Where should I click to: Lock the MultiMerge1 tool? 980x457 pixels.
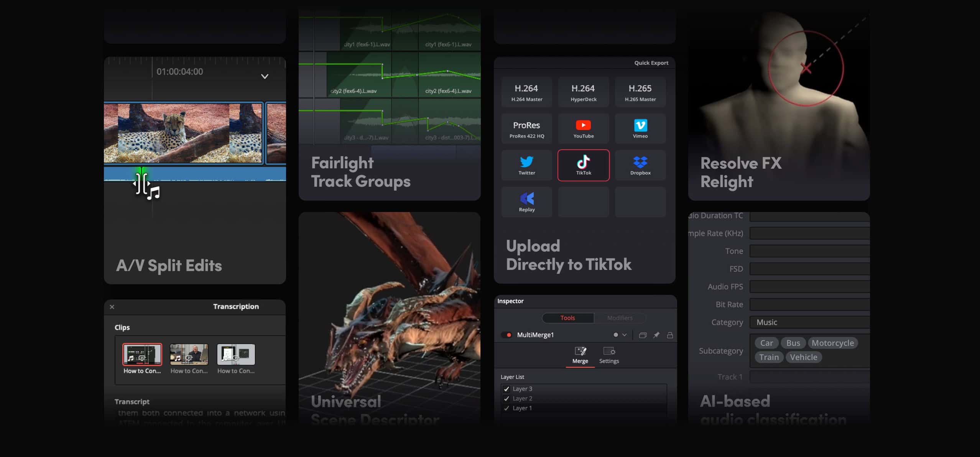point(670,335)
